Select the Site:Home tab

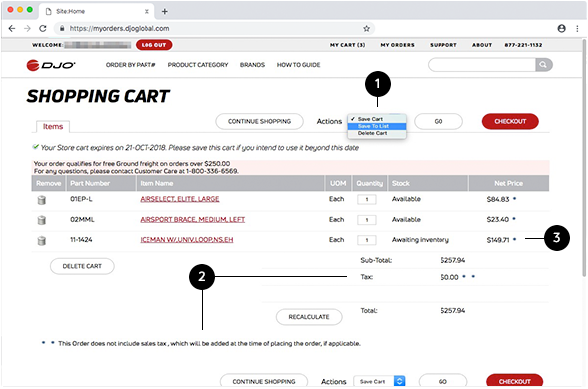96,11
